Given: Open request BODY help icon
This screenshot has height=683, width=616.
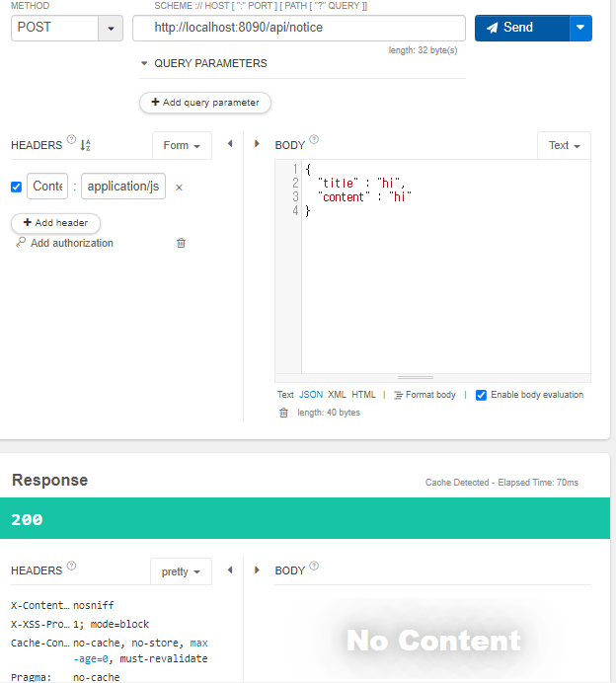Looking at the screenshot, I should 314,139.
